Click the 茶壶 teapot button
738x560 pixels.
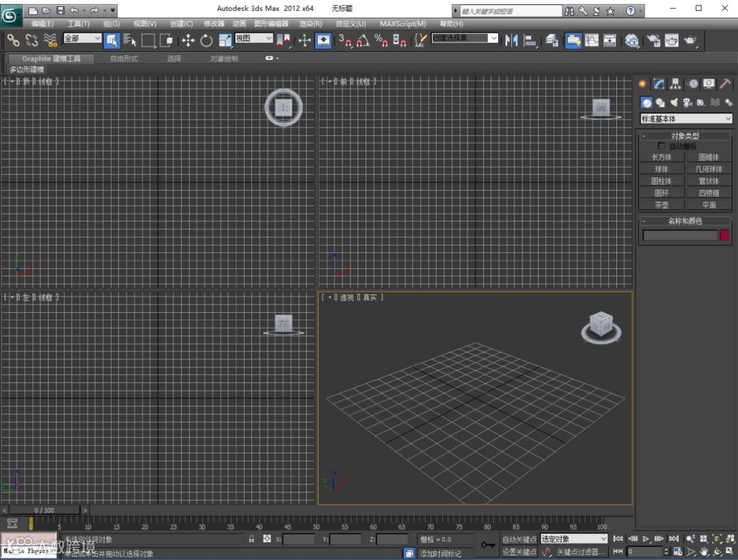[661, 205]
